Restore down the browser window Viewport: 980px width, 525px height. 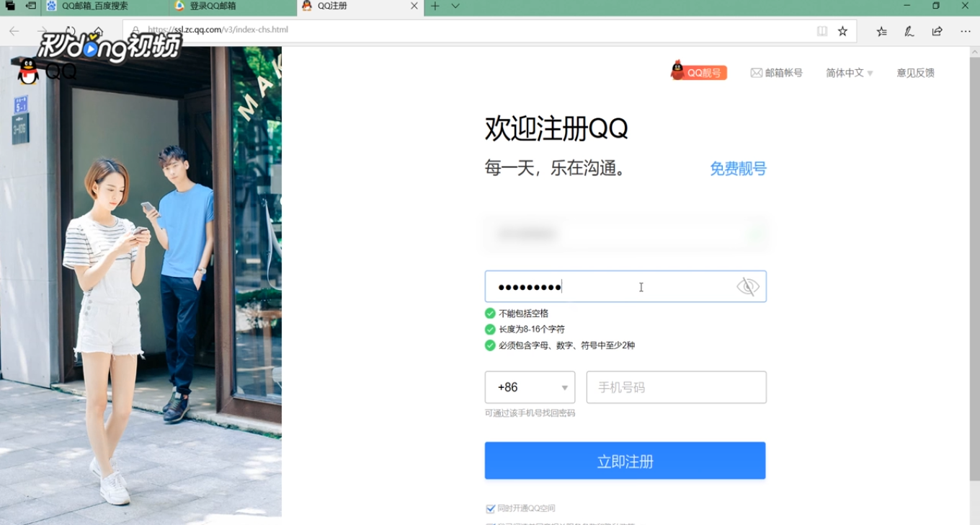(935, 6)
